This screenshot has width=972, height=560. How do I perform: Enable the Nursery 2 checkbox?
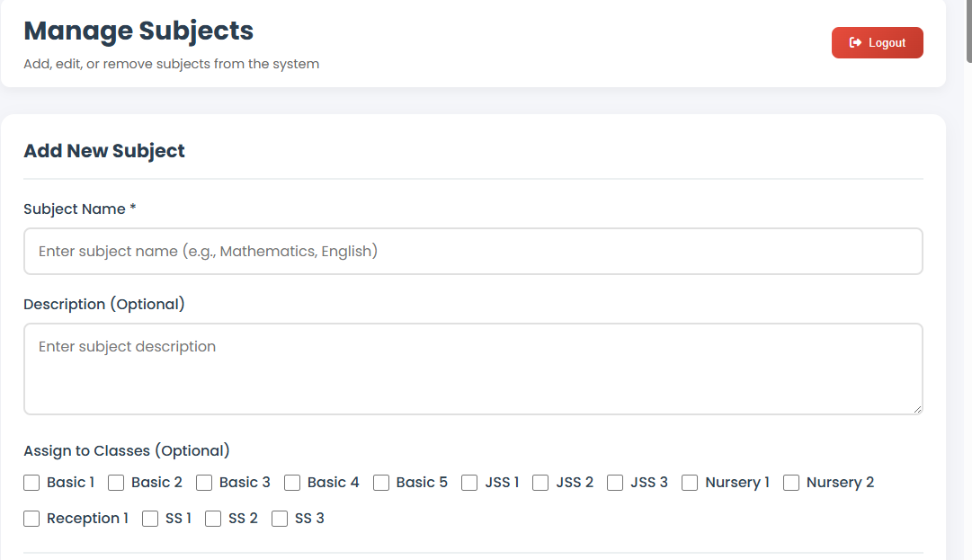click(791, 483)
